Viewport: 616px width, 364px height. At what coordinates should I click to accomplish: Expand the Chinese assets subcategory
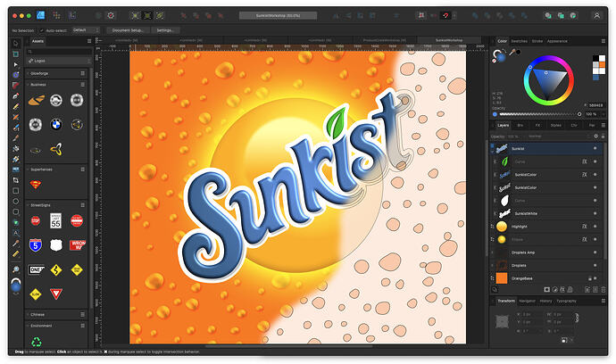[x=28, y=315]
